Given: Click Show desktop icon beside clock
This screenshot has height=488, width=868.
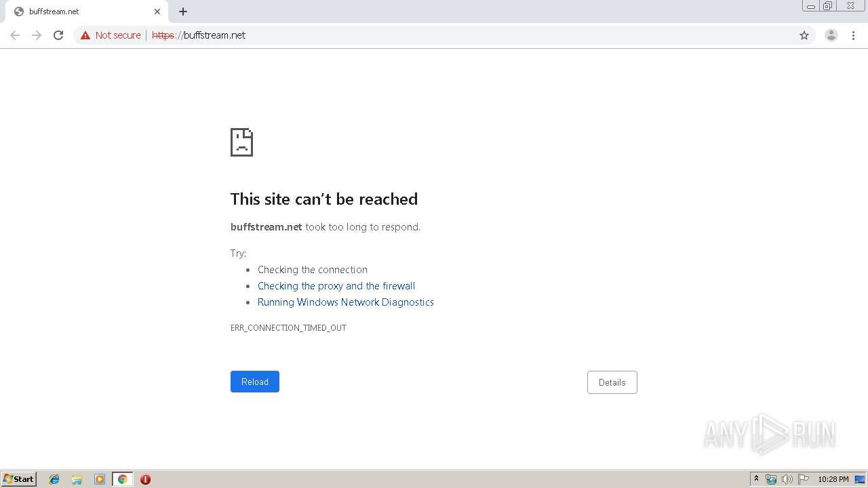Looking at the screenshot, I should pyautogui.click(x=860, y=479).
